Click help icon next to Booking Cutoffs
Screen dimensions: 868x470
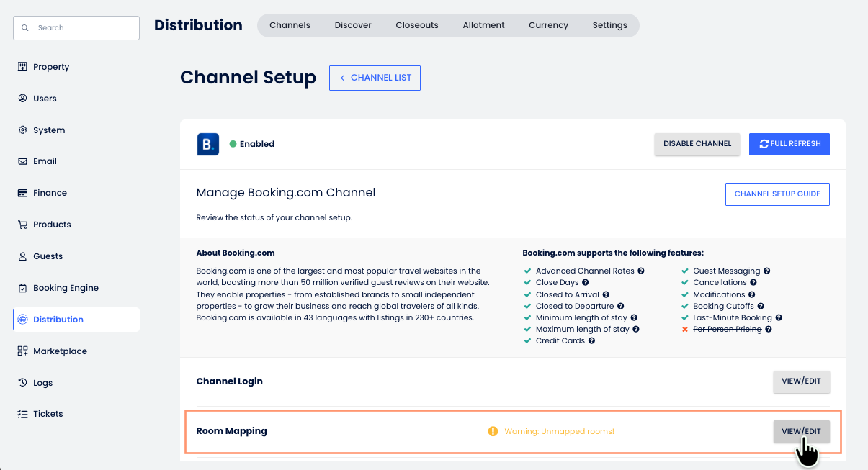tap(761, 306)
